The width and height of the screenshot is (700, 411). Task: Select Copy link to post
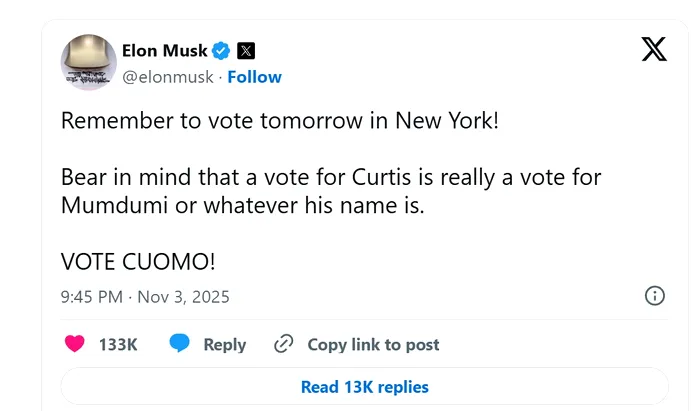click(373, 344)
